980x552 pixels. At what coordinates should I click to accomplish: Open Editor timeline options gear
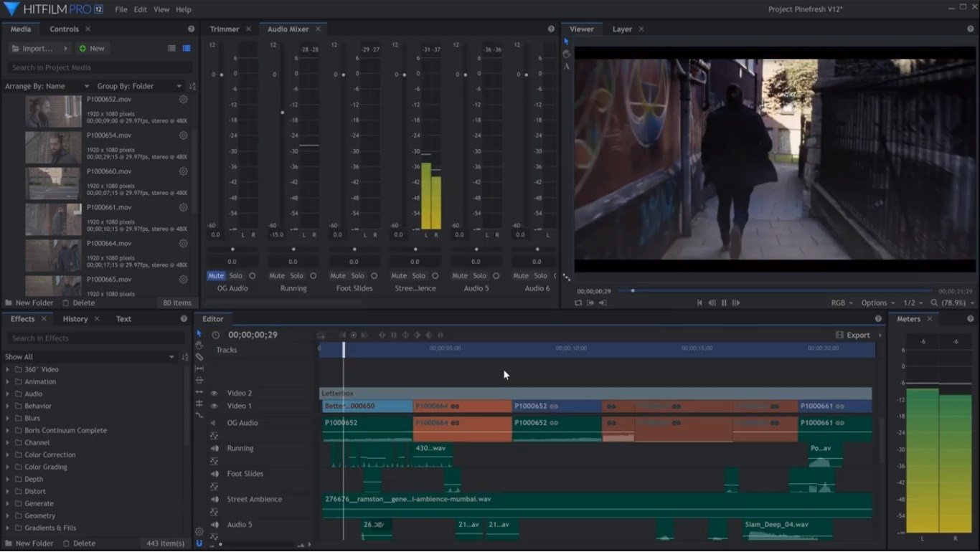tap(199, 532)
